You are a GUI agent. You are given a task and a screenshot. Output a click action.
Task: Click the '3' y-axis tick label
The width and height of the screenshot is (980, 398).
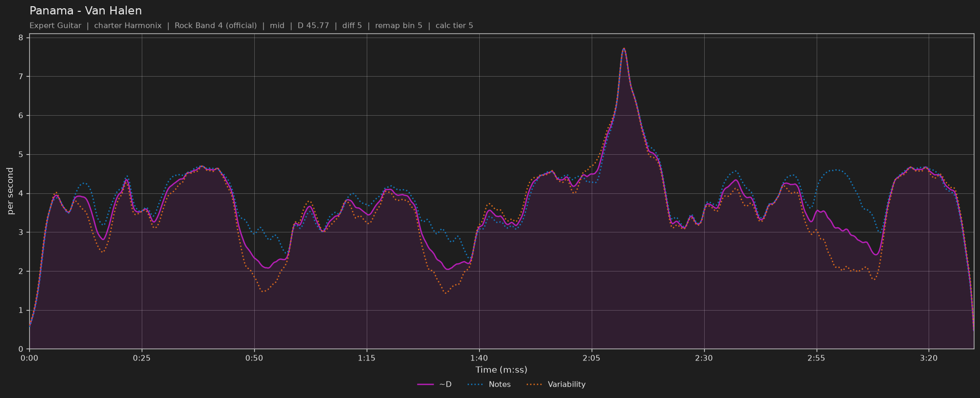coord(21,232)
